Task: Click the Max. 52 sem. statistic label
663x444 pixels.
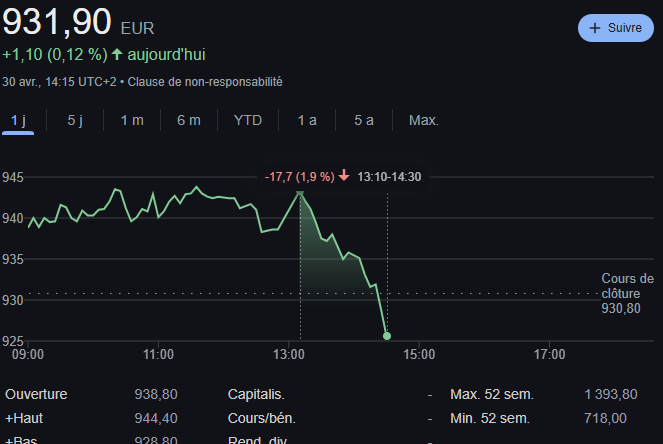Action: [492, 394]
